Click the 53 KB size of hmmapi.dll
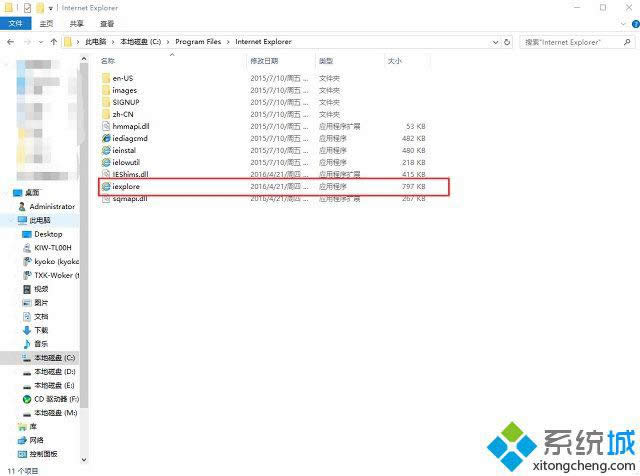The width and height of the screenshot is (640, 476). (x=416, y=126)
